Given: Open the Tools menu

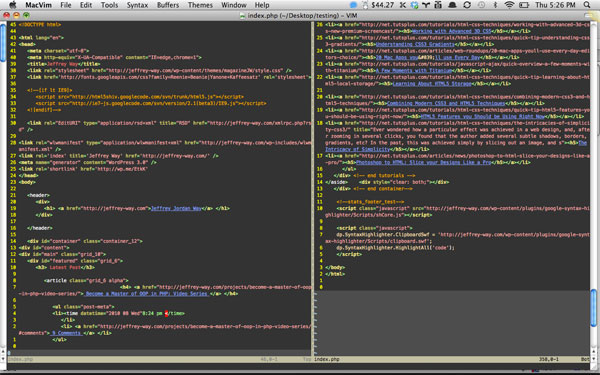Looking at the screenshot, I should (109, 5).
